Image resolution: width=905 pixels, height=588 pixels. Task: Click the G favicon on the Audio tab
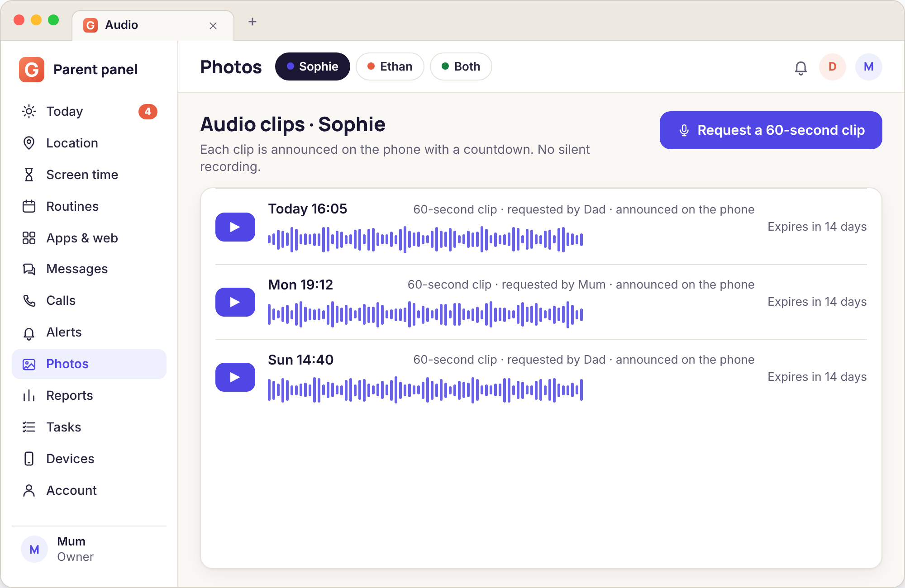tap(90, 25)
